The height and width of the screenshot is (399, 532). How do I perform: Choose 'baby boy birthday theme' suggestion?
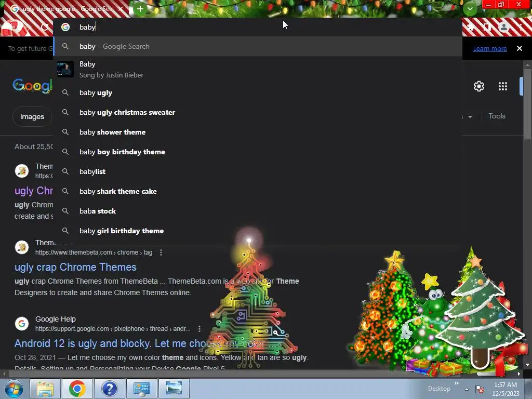pyautogui.click(x=258, y=152)
